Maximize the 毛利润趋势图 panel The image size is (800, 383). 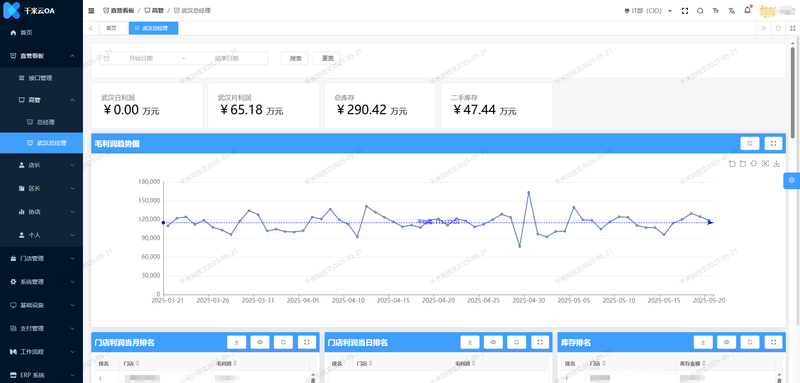point(773,144)
